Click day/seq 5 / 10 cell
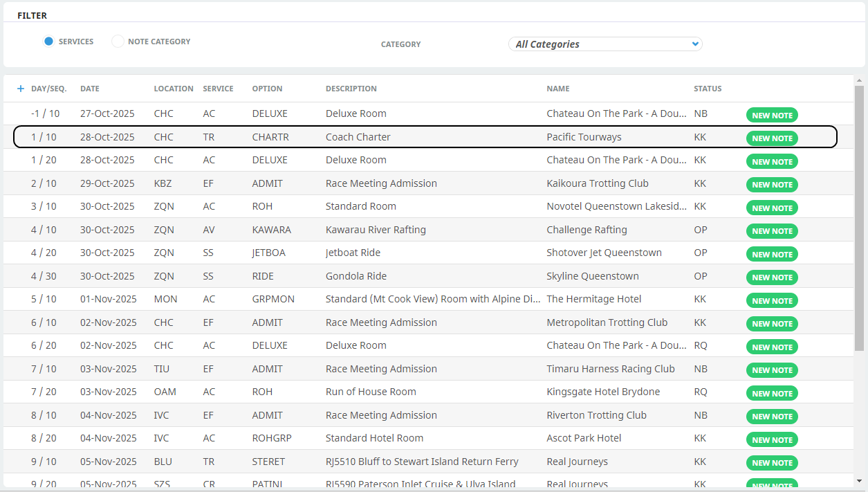The height and width of the screenshot is (492, 868). (44, 299)
